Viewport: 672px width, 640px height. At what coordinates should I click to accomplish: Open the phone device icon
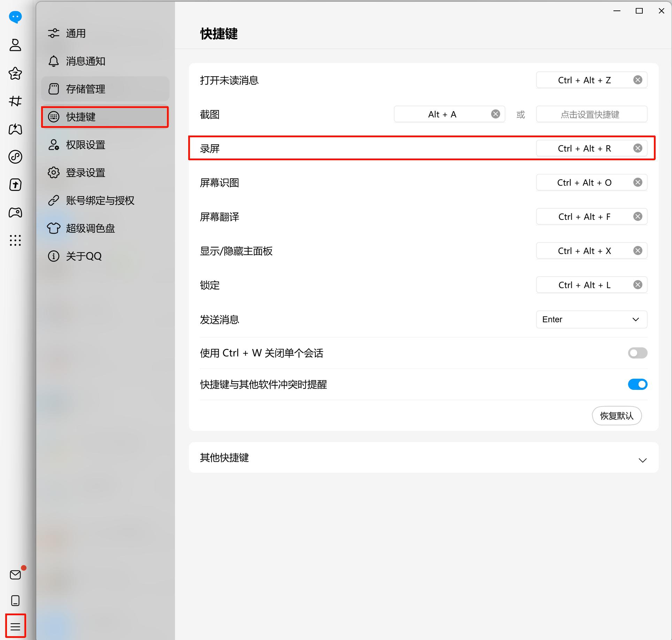pyautogui.click(x=15, y=601)
